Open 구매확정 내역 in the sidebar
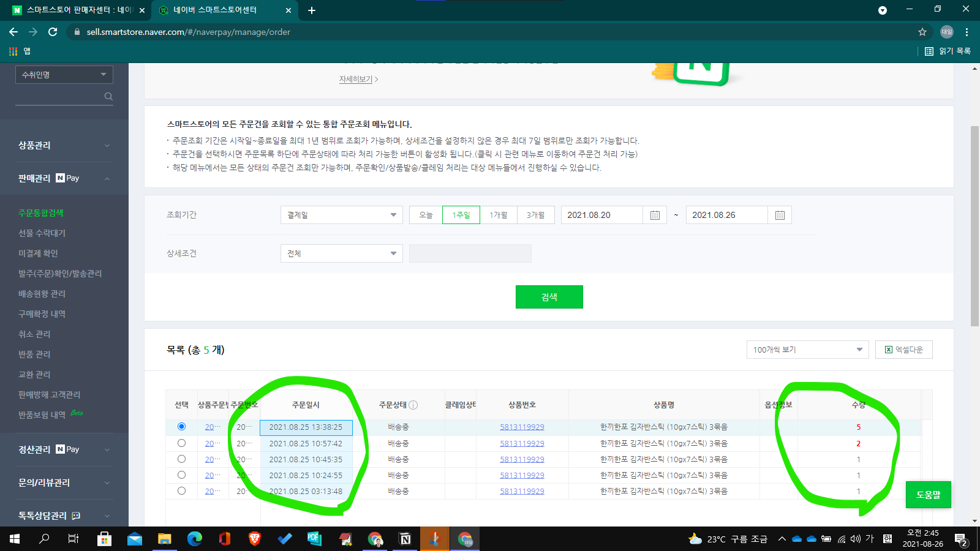Screen dimensions: 980x551 point(42,313)
